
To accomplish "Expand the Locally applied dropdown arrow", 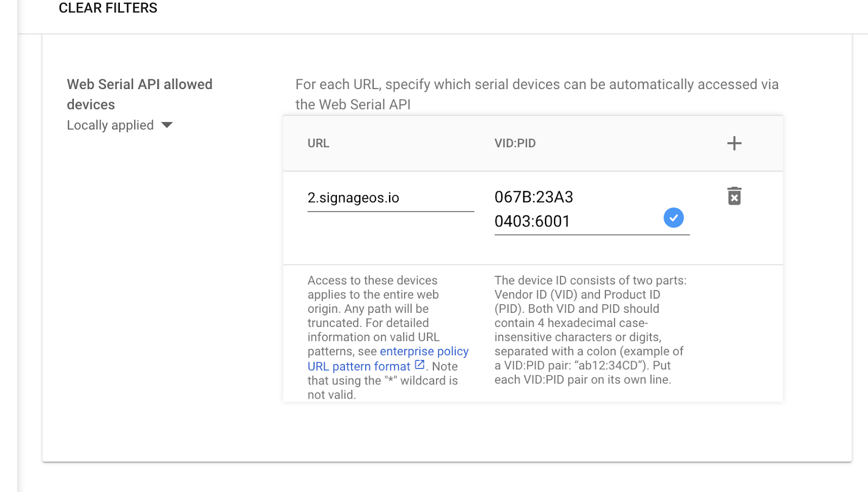I will point(167,125).
